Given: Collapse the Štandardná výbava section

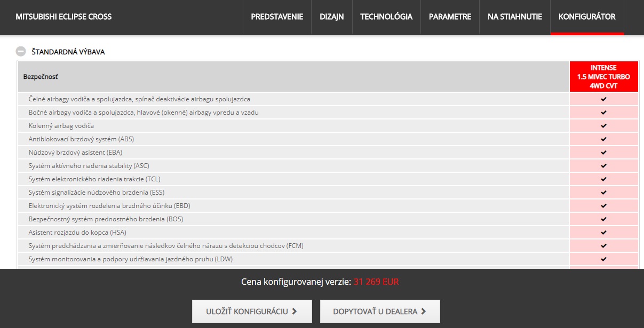Looking at the screenshot, I should pos(21,52).
